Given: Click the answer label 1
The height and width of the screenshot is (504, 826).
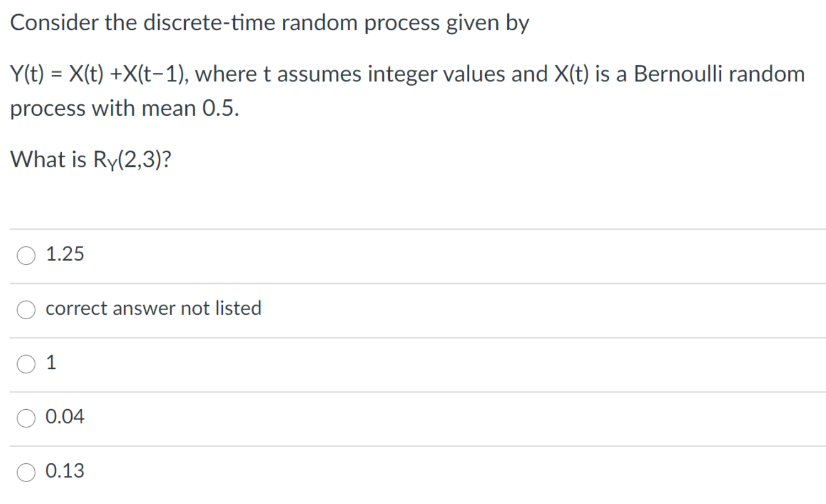Looking at the screenshot, I should 51,362.
